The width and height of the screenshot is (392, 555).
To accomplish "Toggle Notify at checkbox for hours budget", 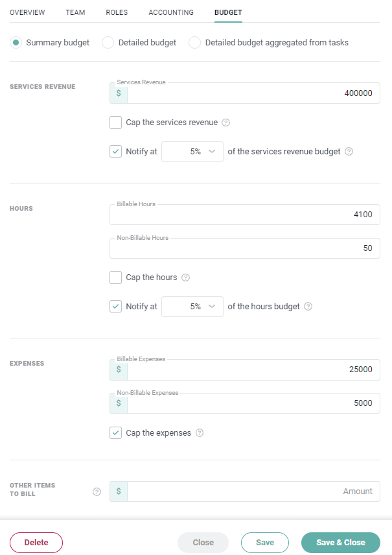I will (x=116, y=307).
